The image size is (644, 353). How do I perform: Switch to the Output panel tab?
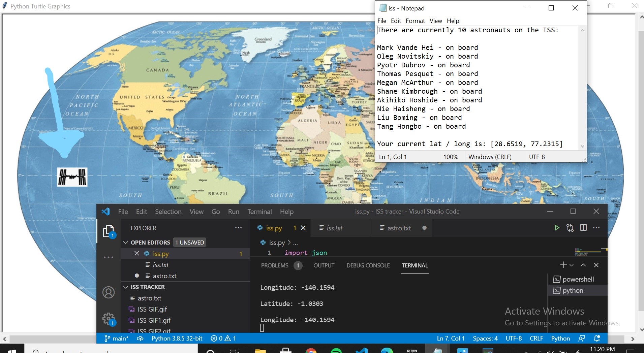[x=324, y=265]
